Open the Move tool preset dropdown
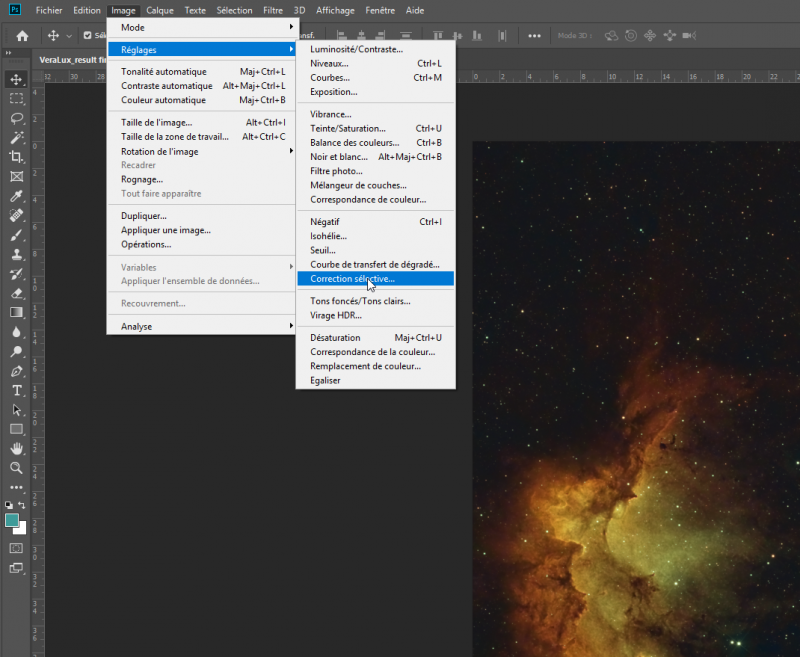The image size is (800, 657). pos(69,36)
